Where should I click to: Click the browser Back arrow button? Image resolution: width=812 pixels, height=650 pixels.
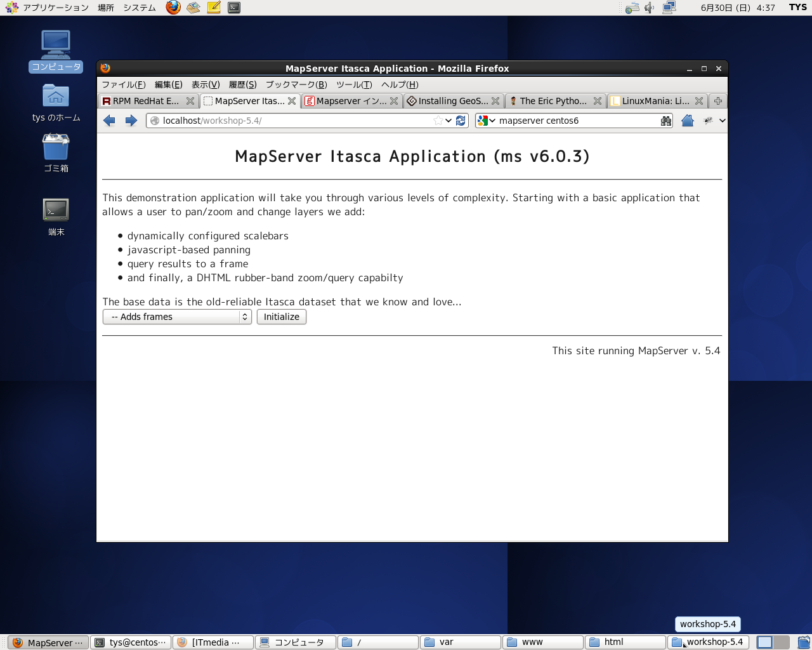point(109,121)
